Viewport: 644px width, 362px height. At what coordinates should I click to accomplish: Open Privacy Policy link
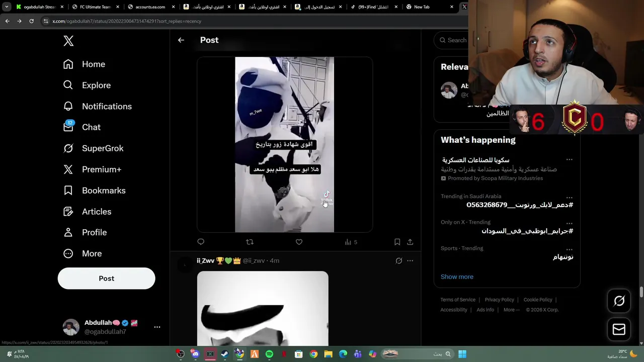click(499, 300)
